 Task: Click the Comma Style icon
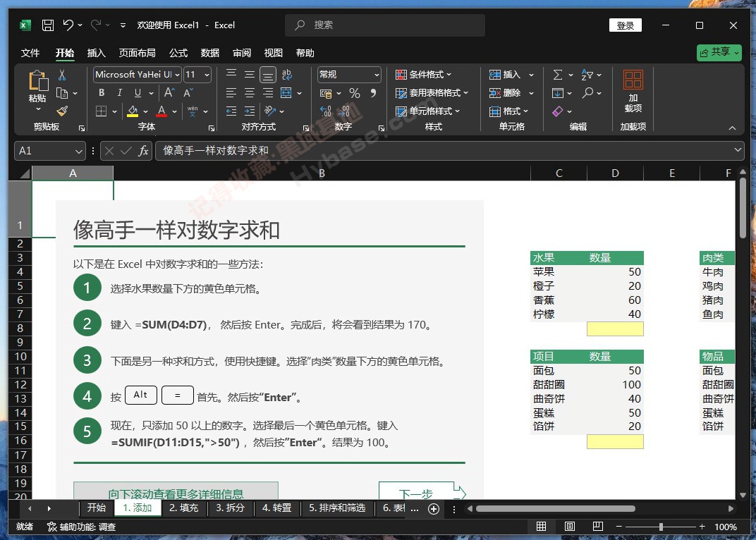point(373,93)
